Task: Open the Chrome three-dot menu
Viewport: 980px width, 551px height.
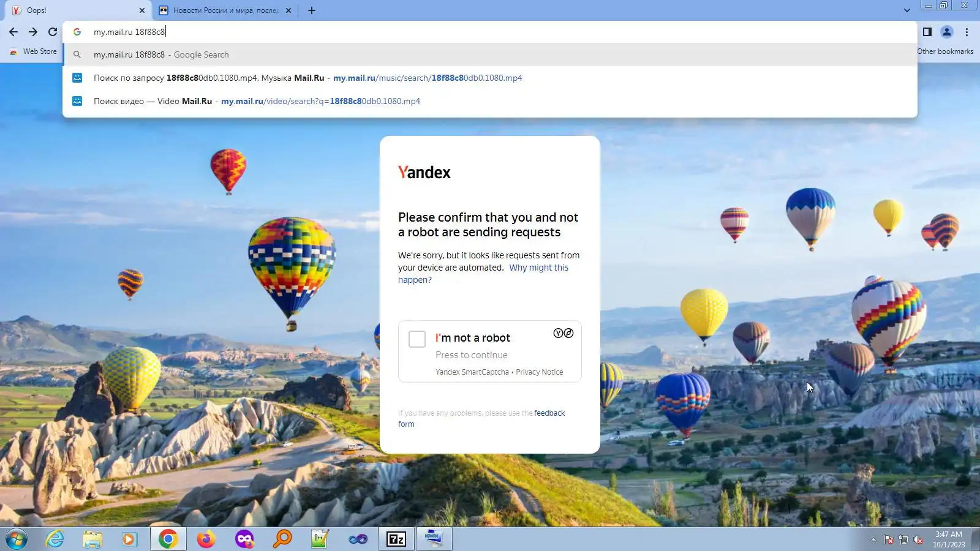Action: (x=967, y=32)
